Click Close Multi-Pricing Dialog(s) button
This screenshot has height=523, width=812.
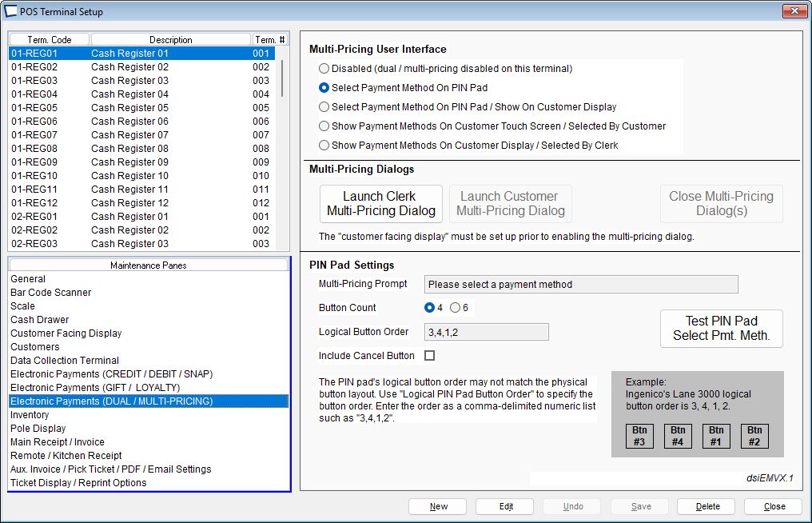pos(722,204)
